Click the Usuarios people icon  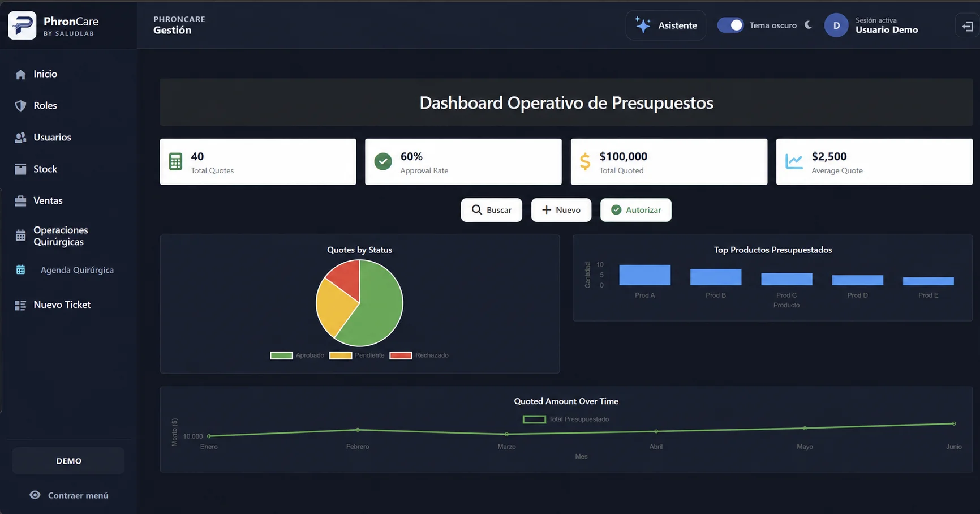point(20,138)
